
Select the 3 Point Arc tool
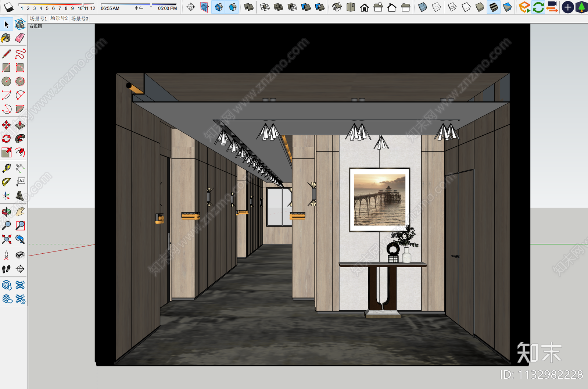(x=6, y=109)
